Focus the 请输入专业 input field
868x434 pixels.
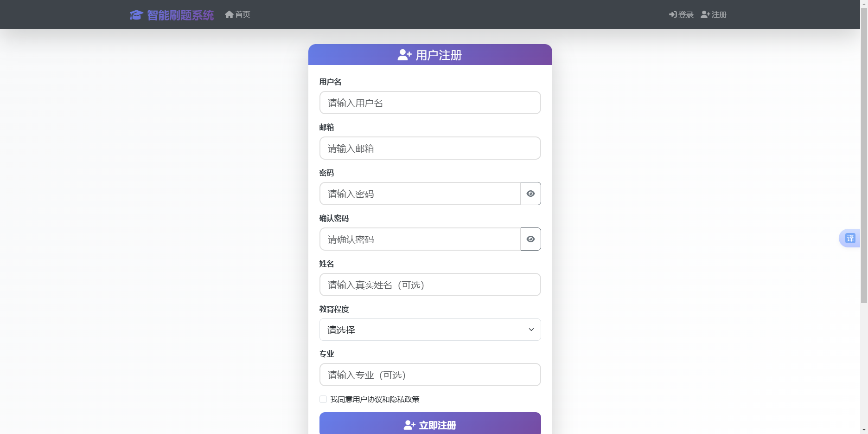click(430, 375)
